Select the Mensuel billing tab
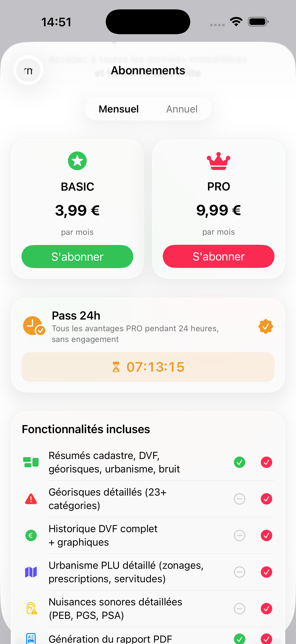 pyautogui.click(x=119, y=109)
